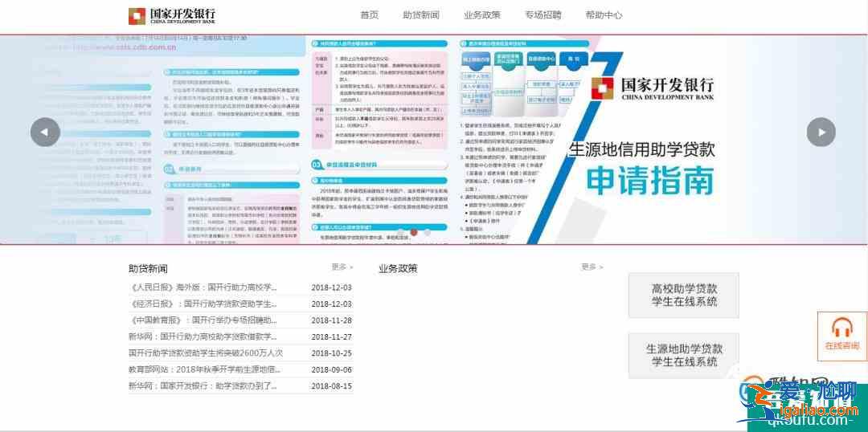Open 高校助学贷款学生在线系统 button

tap(684, 295)
